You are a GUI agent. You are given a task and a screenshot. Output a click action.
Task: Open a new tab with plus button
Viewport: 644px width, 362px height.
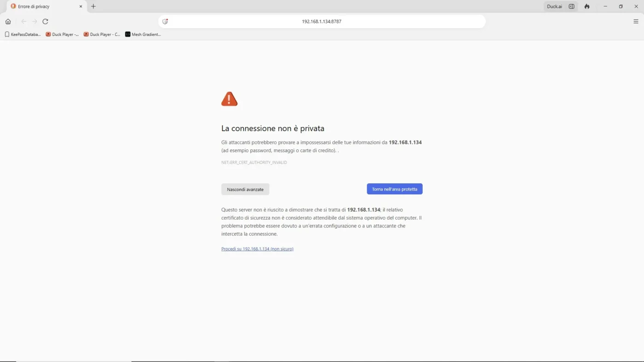click(93, 6)
